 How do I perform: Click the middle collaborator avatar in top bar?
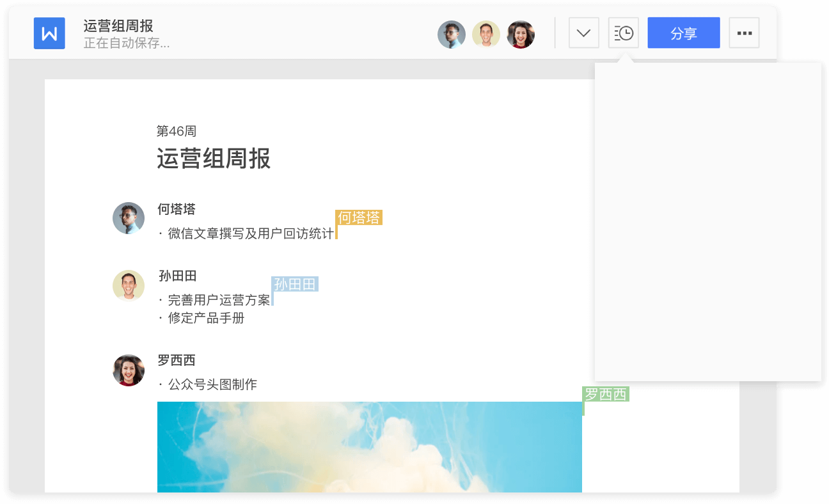pos(486,34)
